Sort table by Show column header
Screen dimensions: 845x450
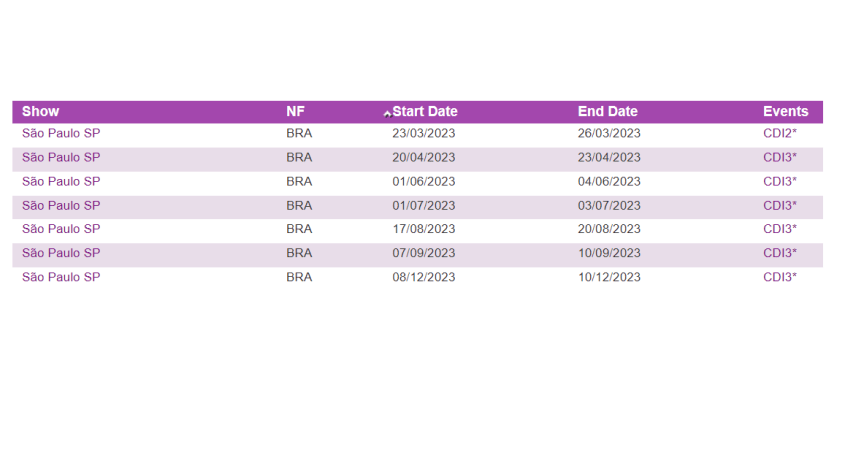pyautogui.click(x=40, y=112)
